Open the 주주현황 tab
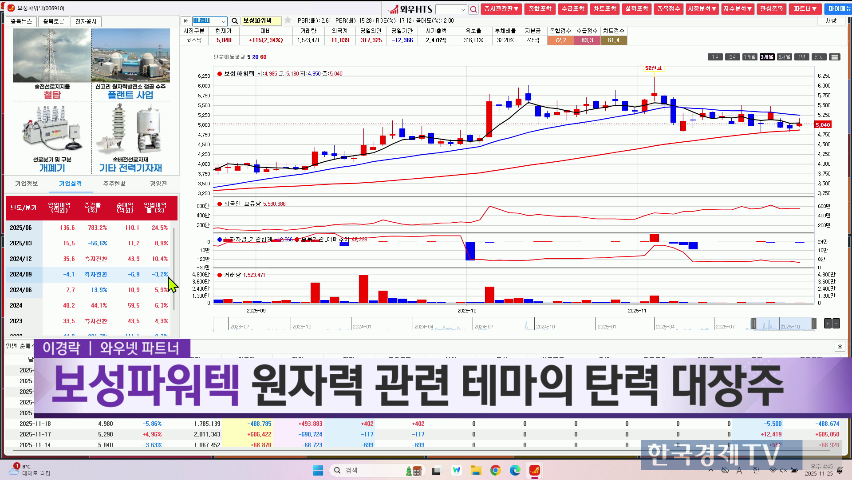The width and height of the screenshot is (852, 480). point(115,184)
